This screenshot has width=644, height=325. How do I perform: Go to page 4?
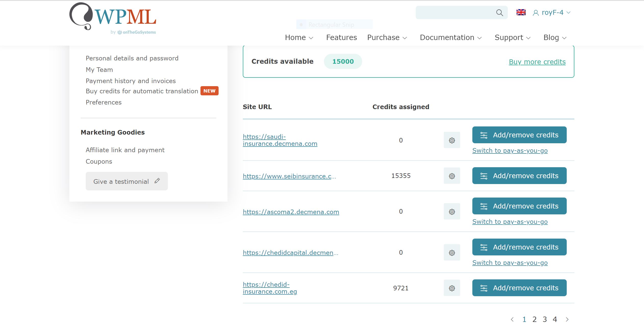point(555,319)
